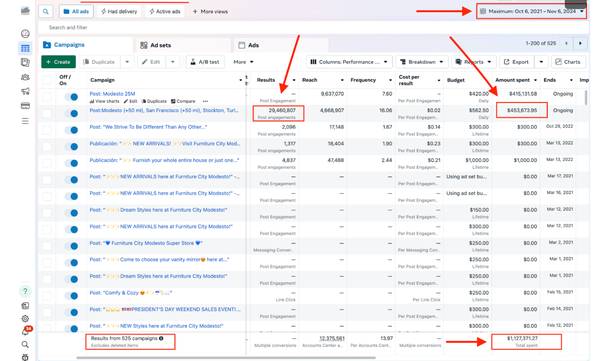Expand the arrow next to Edit
The image size is (600, 361).
[173, 62]
